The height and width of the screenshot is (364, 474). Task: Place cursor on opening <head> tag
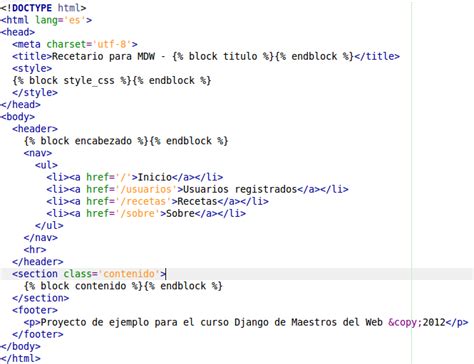point(18,32)
